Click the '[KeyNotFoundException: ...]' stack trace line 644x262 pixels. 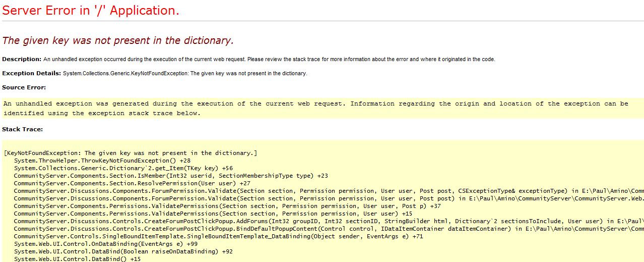point(131,153)
